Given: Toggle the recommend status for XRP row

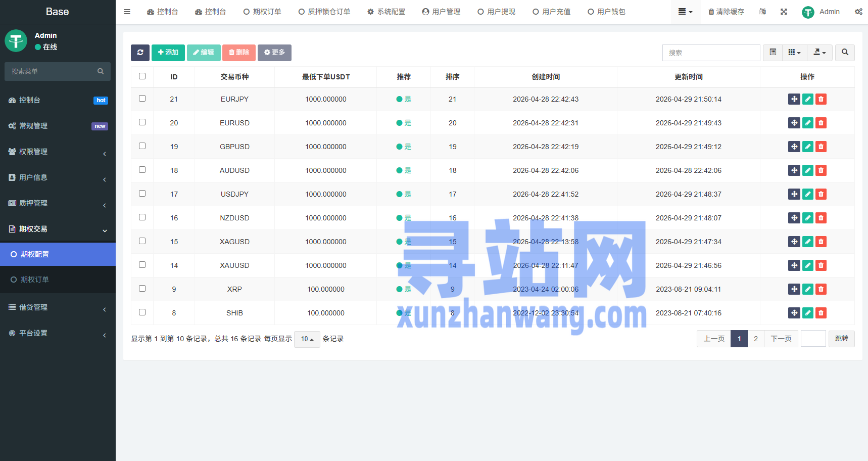Looking at the screenshot, I should [x=404, y=289].
